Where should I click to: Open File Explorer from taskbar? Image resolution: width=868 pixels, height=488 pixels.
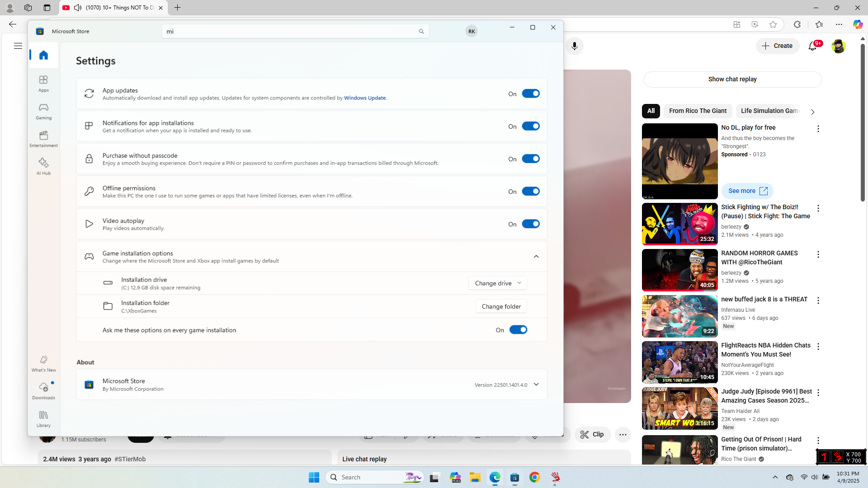475,477
